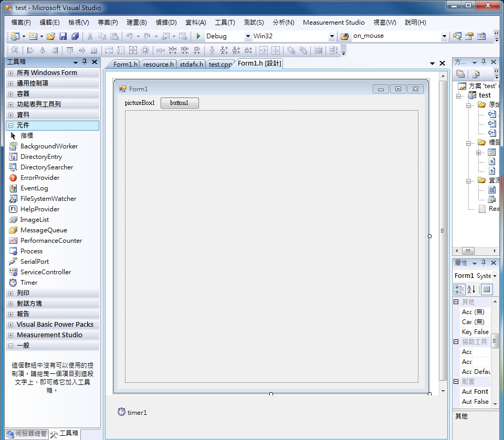
Task: Click the Save icon on the toolbar
Action: (x=63, y=36)
